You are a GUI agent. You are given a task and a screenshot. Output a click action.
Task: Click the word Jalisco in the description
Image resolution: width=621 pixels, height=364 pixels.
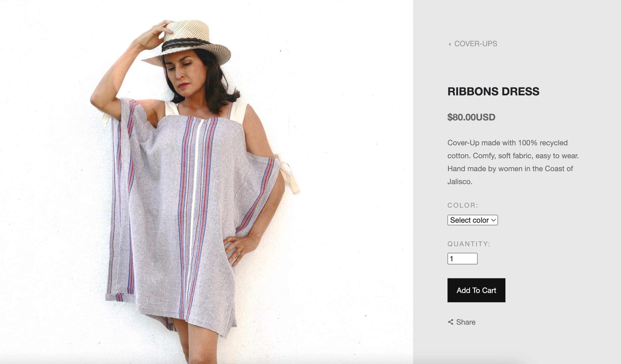tap(460, 182)
